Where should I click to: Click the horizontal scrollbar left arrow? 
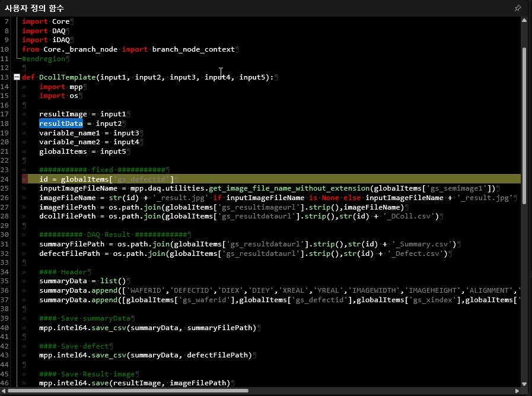[x=5, y=391]
